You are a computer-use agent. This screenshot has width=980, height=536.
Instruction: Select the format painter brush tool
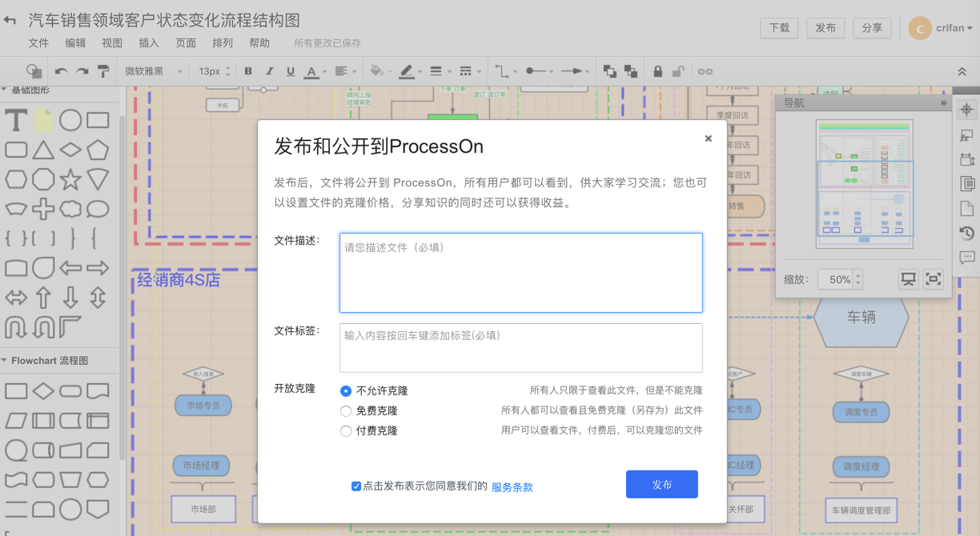click(103, 72)
